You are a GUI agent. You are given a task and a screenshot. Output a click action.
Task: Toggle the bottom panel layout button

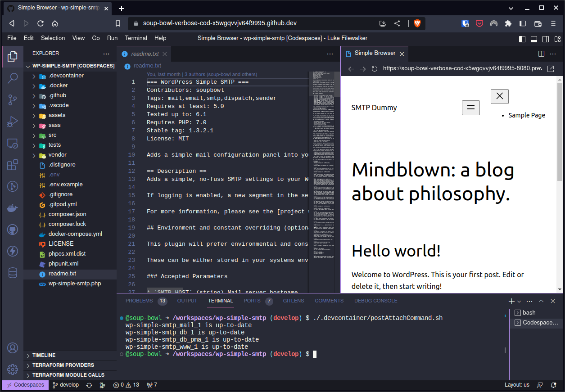pyautogui.click(x=534, y=39)
